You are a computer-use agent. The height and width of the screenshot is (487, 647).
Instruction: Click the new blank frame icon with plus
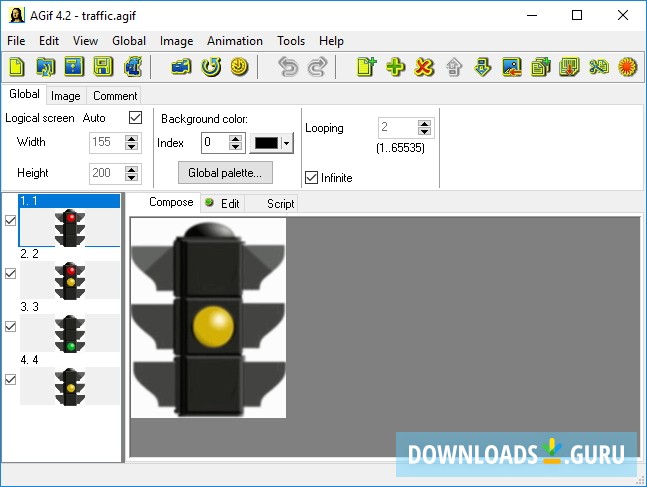click(x=366, y=67)
